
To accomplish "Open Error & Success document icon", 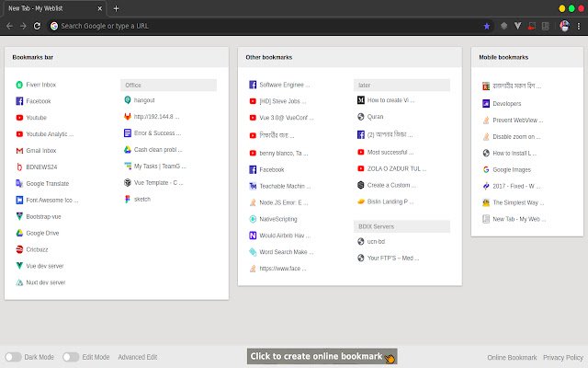I will [x=128, y=133].
